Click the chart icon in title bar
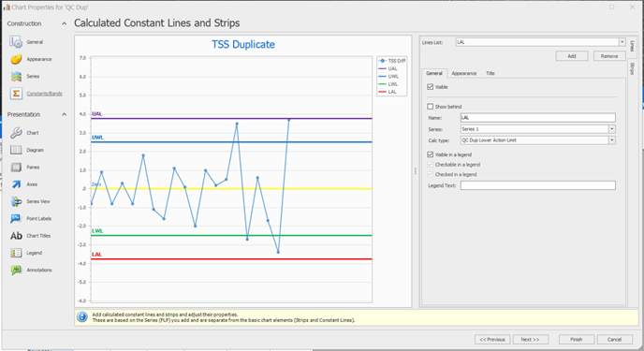This screenshot has width=644, height=351. point(7,7)
